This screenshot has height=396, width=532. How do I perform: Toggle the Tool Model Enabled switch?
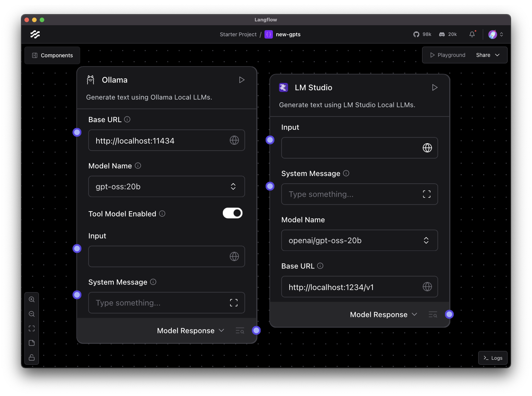click(x=232, y=213)
